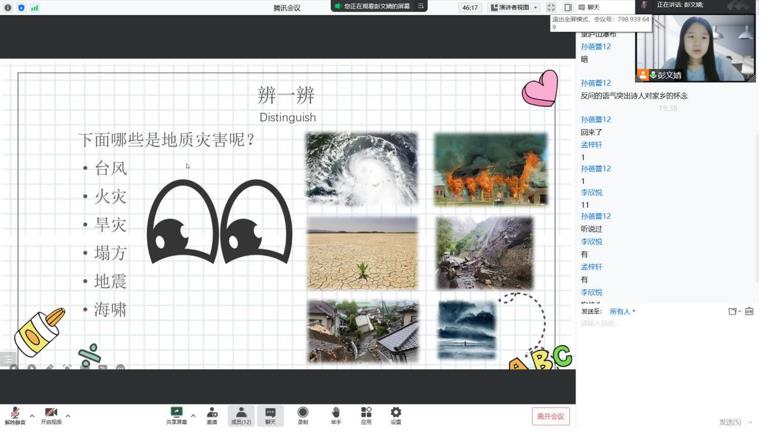
Task: Expand the microphone audio options arrow
Action: tap(32, 415)
